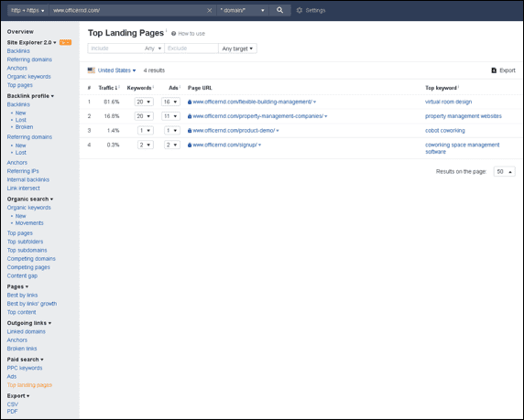Open Top landing pages in sidebar

[x=29, y=385]
